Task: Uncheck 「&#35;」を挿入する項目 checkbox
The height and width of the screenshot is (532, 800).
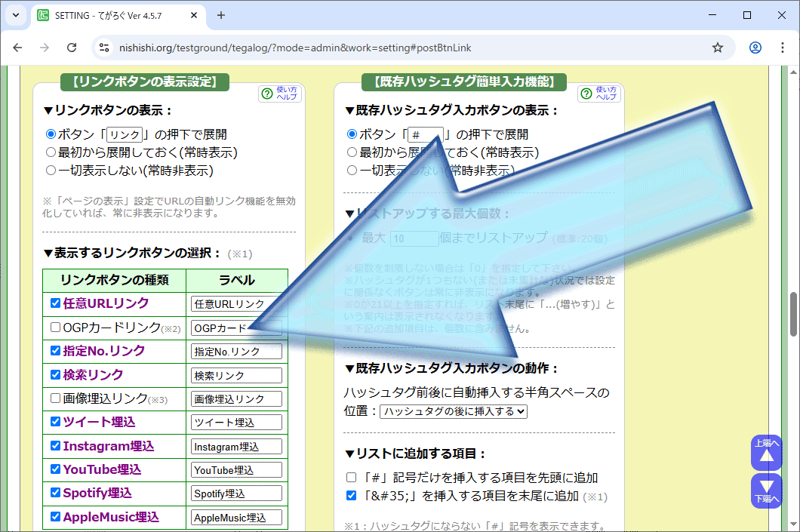Action: click(x=351, y=495)
